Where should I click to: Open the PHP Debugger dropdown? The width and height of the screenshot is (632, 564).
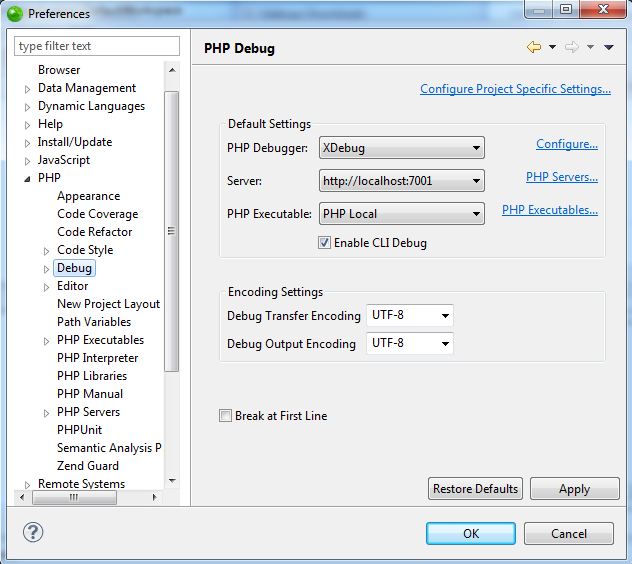tap(402, 148)
